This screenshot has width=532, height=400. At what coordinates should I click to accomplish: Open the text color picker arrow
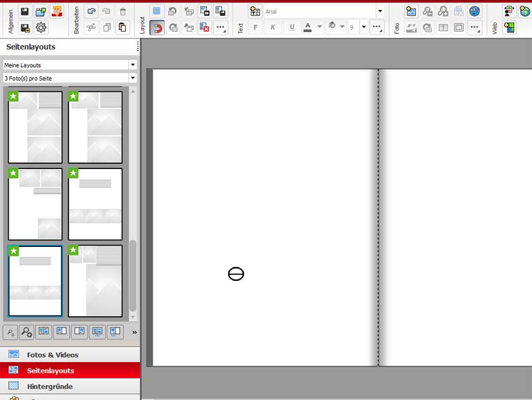320,27
